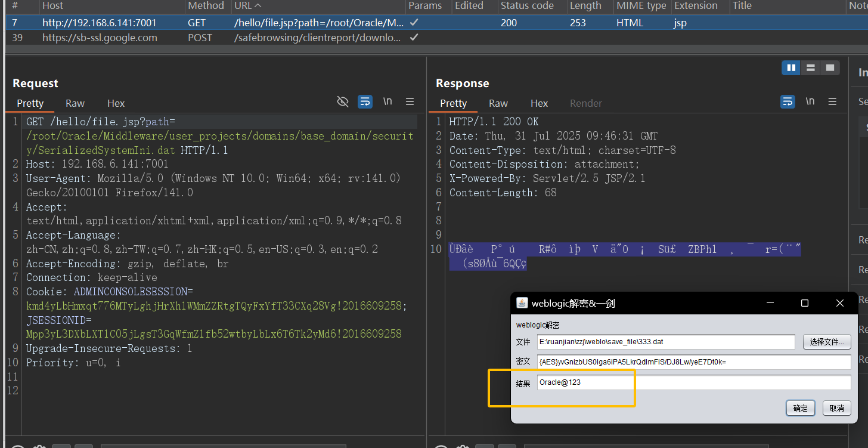The width and height of the screenshot is (868, 448).
Task: Toggle word wrap icon in Response panel
Action: tap(788, 101)
